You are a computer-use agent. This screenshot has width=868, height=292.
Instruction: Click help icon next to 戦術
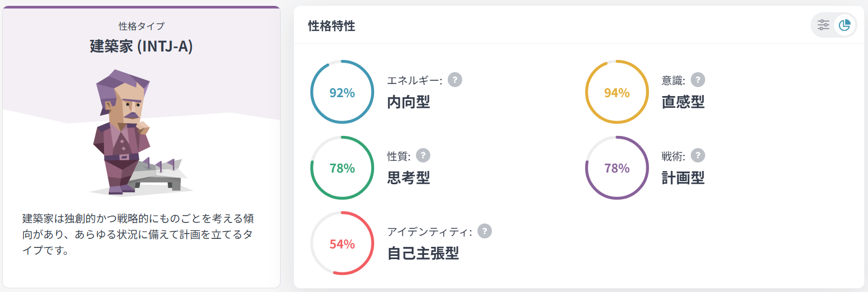(698, 156)
